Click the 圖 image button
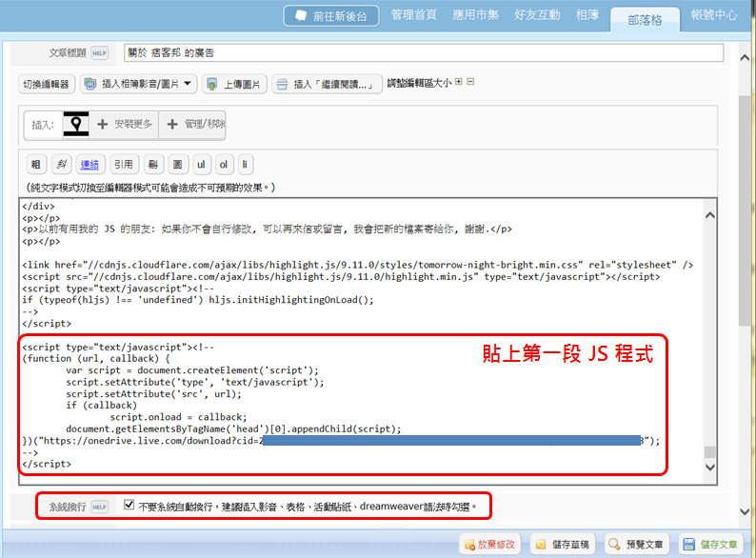 tap(178, 165)
